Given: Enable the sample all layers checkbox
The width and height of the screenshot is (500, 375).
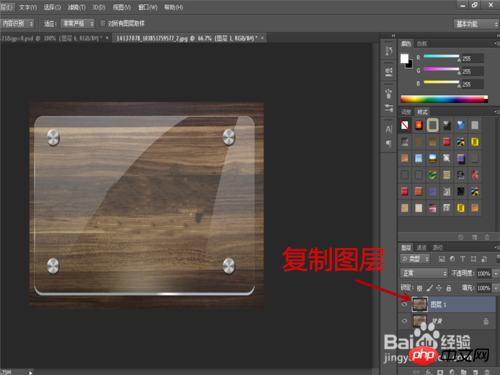Looking at the screenshot, I should 103,23.
